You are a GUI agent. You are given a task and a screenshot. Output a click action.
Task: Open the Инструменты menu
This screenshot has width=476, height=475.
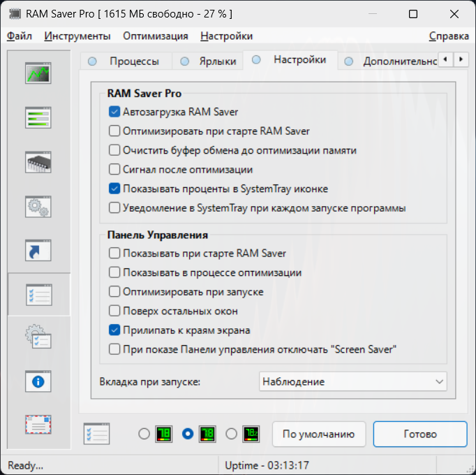pyautogui.click(x=77, y=36)
